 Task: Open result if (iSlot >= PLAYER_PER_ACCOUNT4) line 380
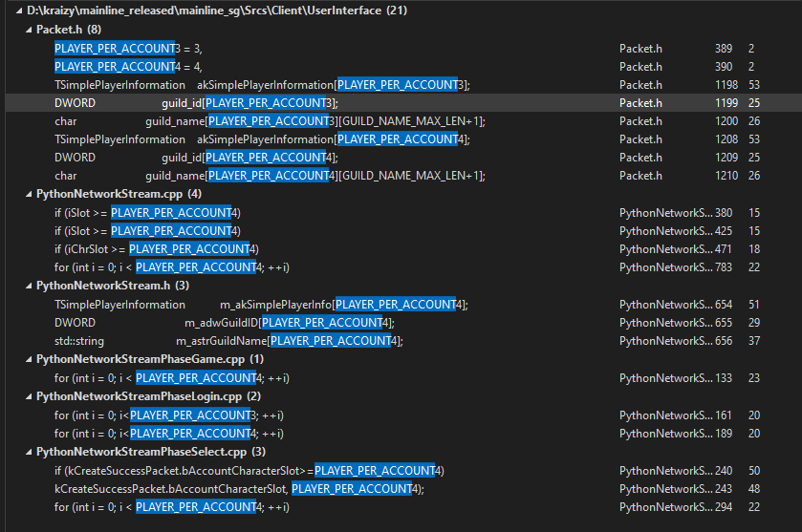point(147,213)
